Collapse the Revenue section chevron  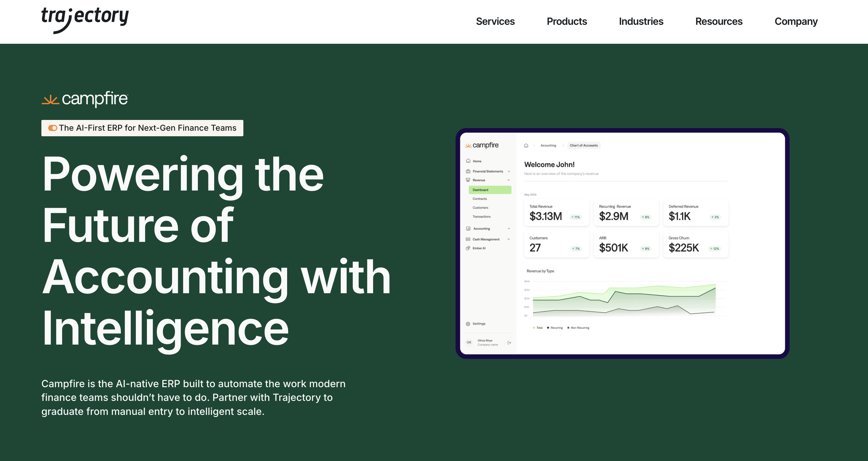click(x=509, y=180)
